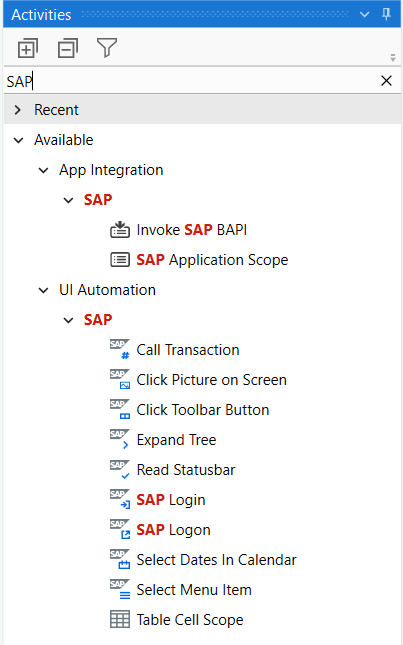Choose Select Dates In Calendar activity

216,560
